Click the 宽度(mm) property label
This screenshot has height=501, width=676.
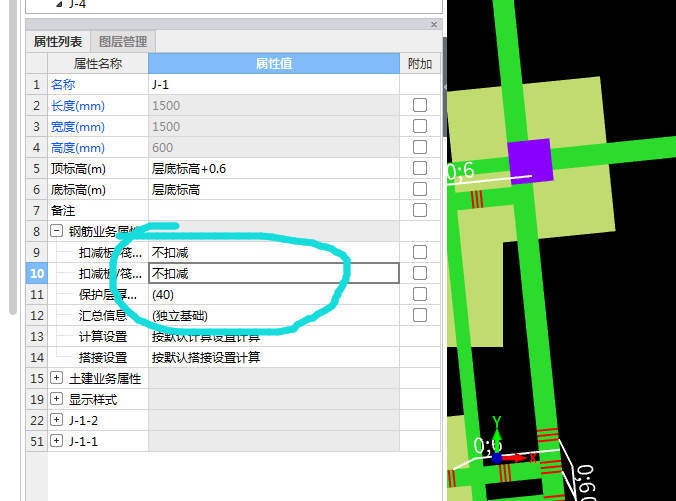click(x=78, y=127)
